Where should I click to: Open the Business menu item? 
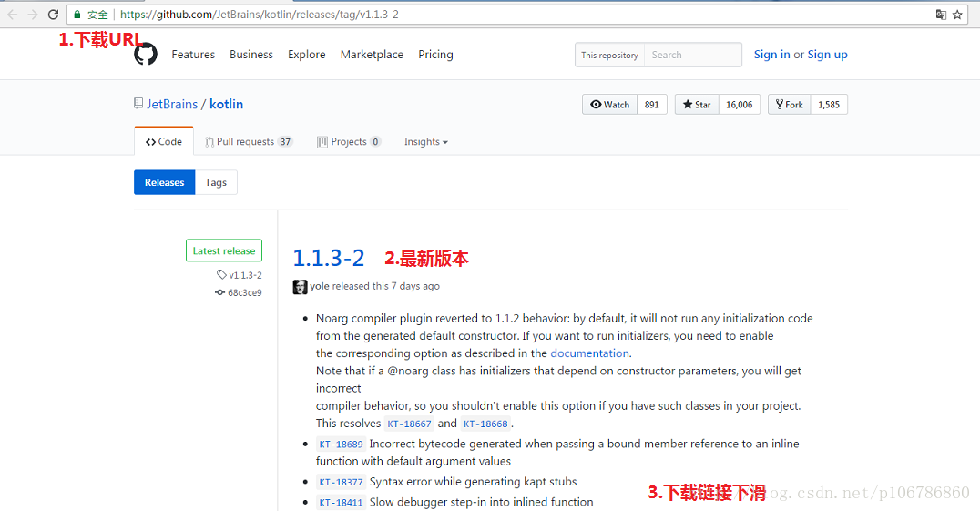click(x=251, y=55)
